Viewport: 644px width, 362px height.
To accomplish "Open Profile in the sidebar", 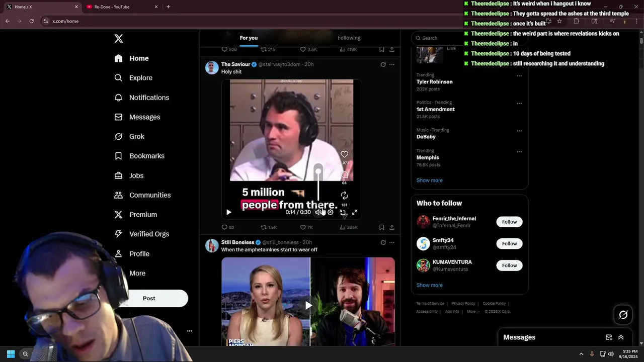I will [132, 254].
